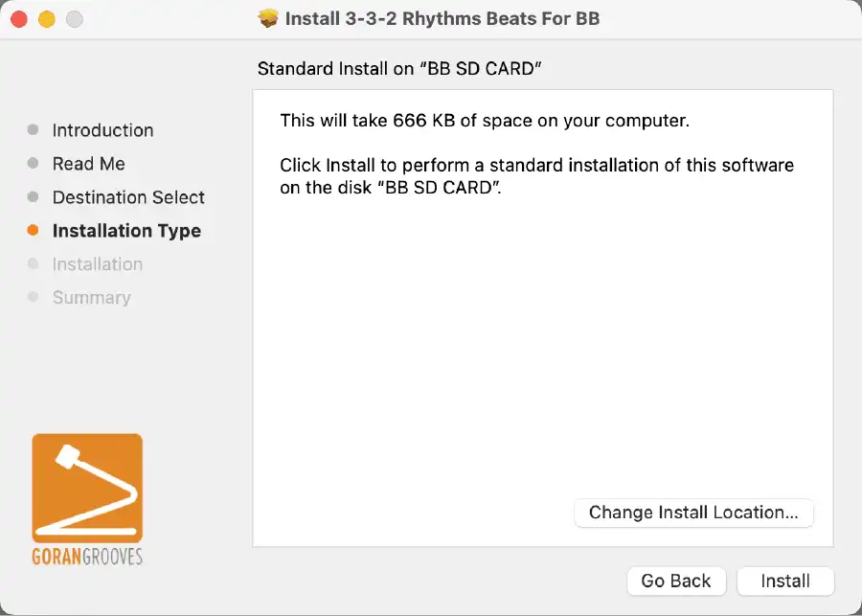
Task: Minimize the installer with the yellow button
Action: click(47, 19)
